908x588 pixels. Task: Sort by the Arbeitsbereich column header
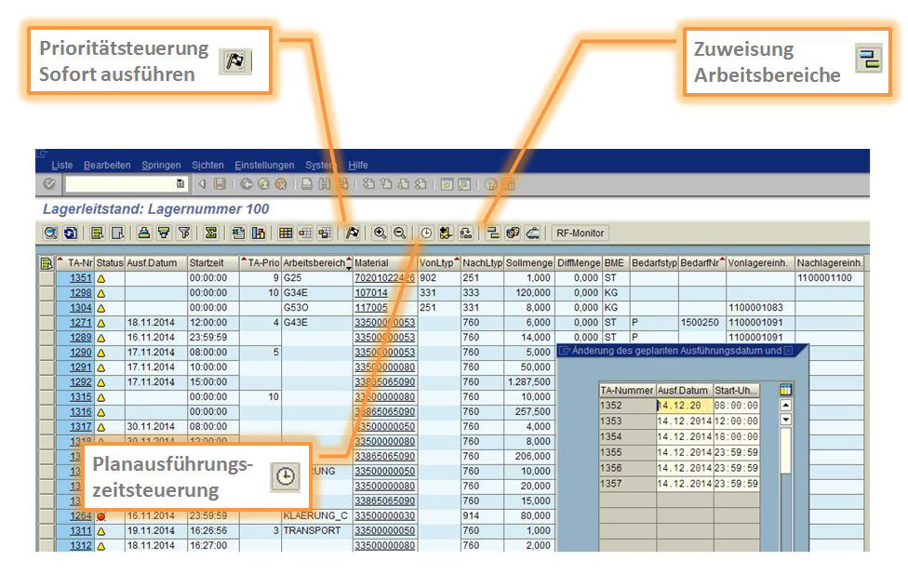[314, 263]
